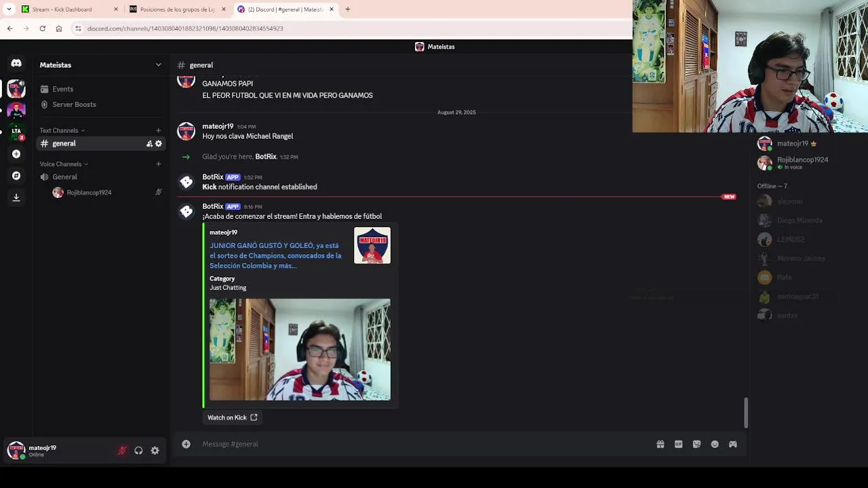Toggle microphone mute in user panel
Screen dimensions: 868x488
tap(122, 451)
